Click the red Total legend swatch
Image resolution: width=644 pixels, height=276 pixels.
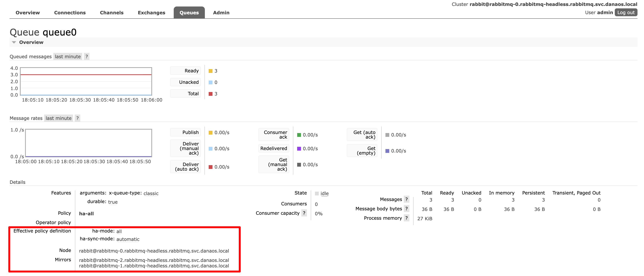click(211, 94)
